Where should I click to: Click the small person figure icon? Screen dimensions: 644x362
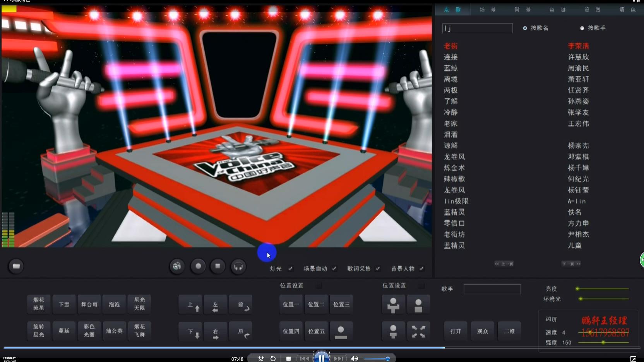[393, 331]
